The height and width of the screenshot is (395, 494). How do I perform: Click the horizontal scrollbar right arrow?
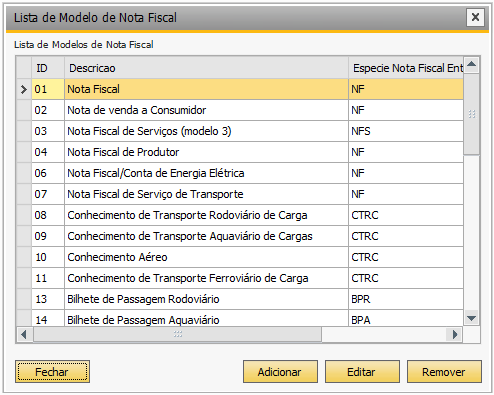click(455, 334)
